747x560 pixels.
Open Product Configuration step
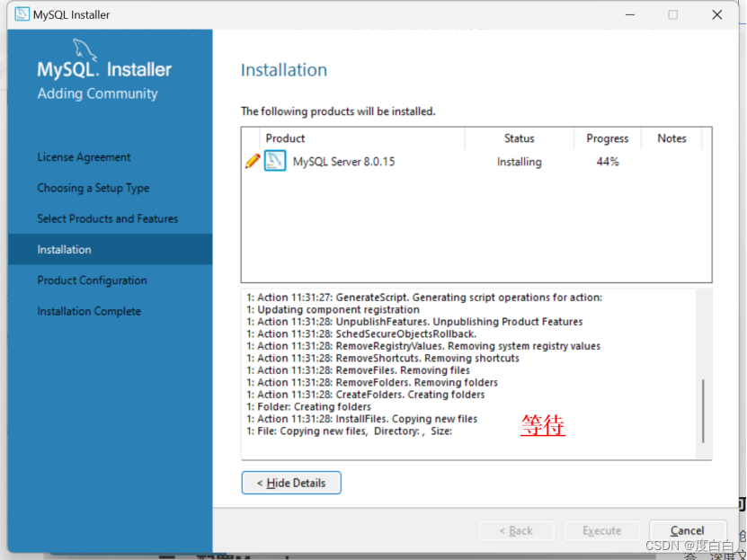tap(92, 280)
